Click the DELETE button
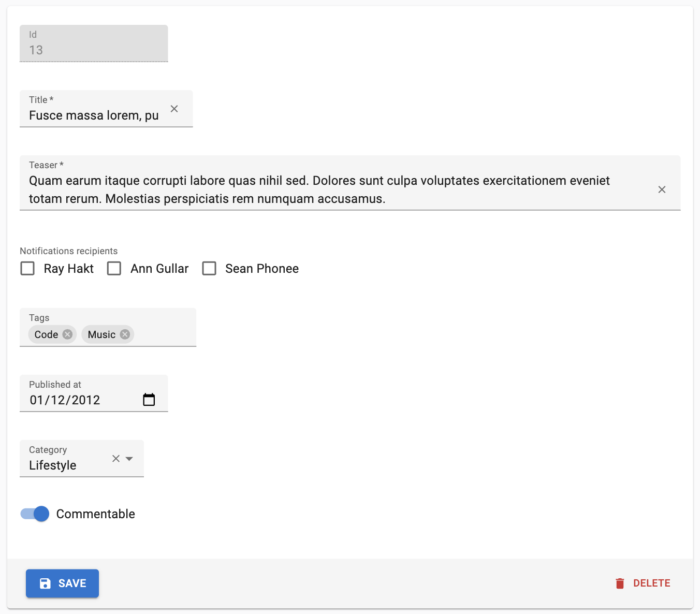The height and width of the screenshot is (614, 700). coord(651,583)
